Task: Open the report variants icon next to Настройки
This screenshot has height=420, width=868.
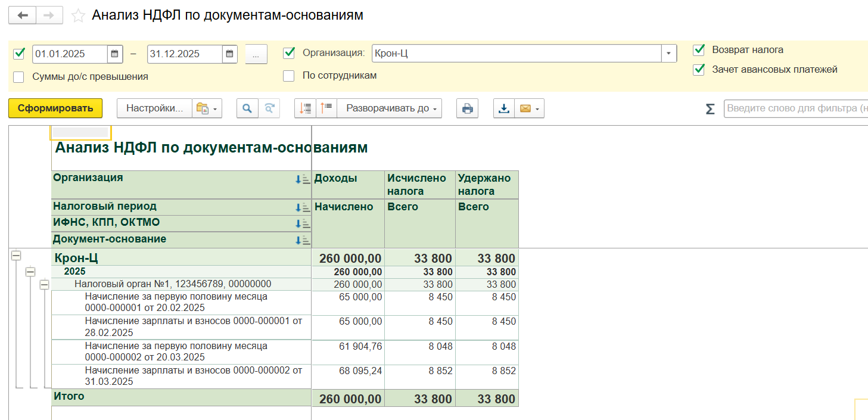Action: [x=202, y=108]
